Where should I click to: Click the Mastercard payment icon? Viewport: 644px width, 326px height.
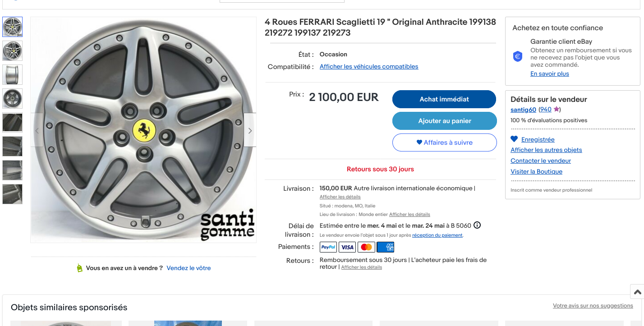coord(366,247)
